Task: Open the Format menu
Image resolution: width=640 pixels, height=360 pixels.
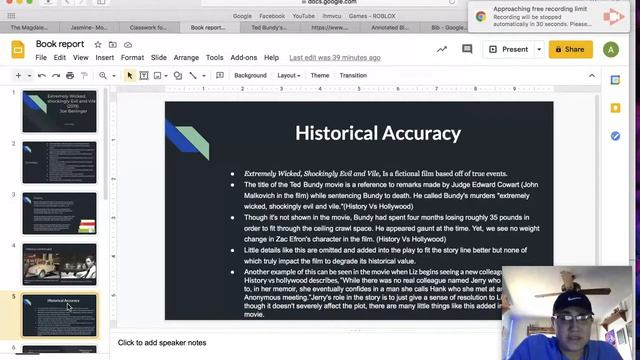Action: tap(132, 58)
